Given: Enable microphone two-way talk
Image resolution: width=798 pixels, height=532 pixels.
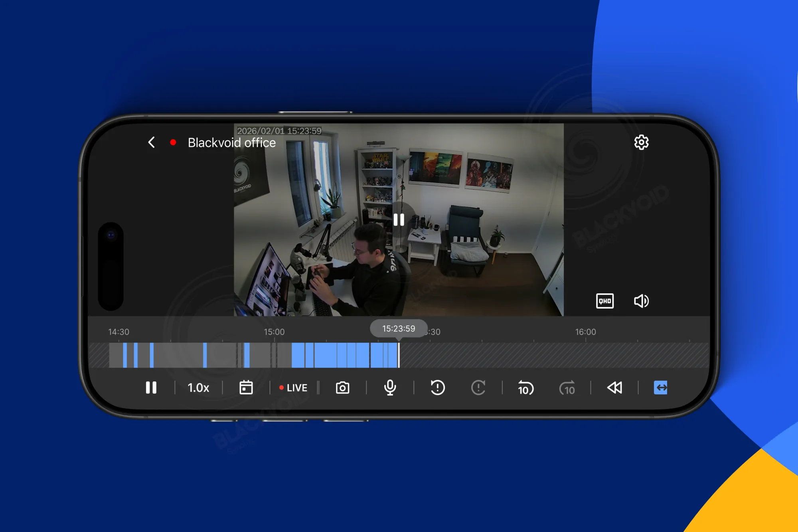Looking at the screenshot, I should click(390, 388).
